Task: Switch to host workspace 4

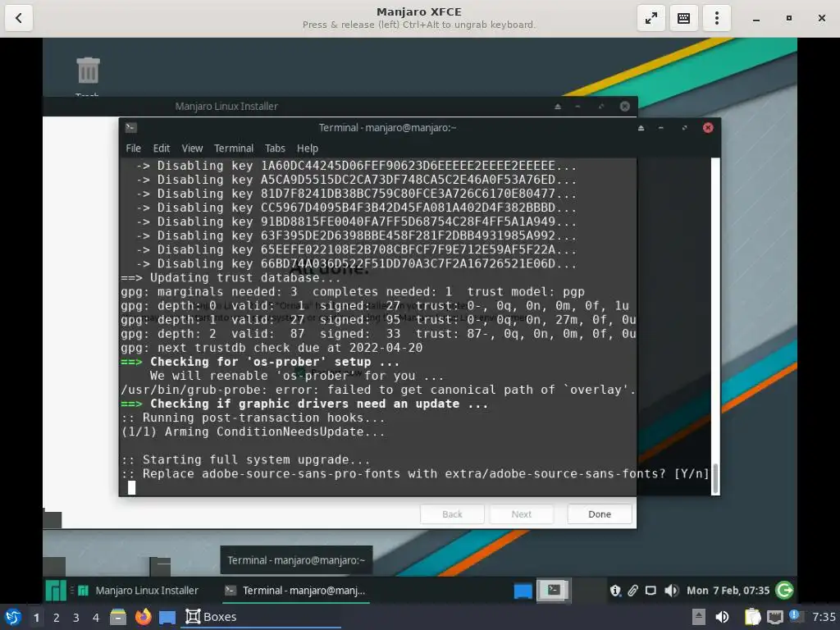Action: point(96,618)
